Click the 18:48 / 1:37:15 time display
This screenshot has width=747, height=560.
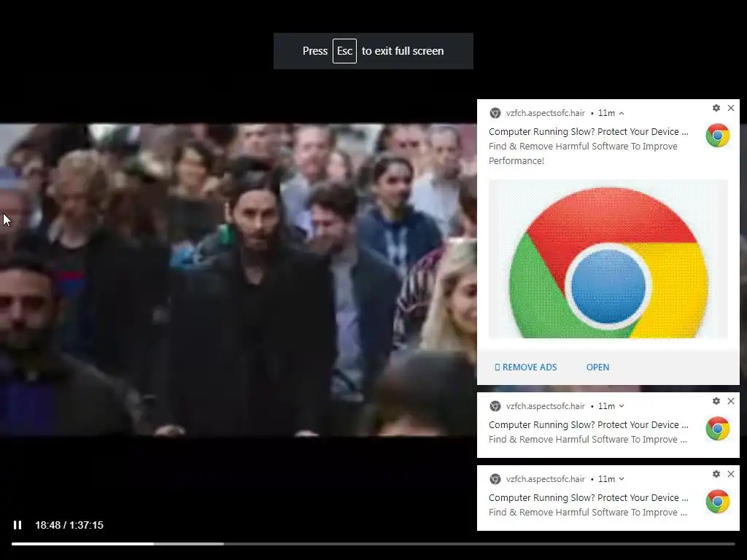[69, 525]
